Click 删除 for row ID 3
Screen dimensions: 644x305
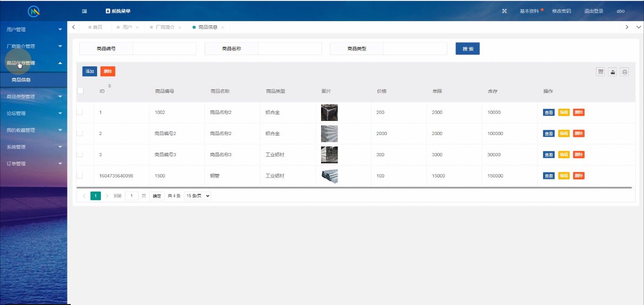[x=579, y=154]
